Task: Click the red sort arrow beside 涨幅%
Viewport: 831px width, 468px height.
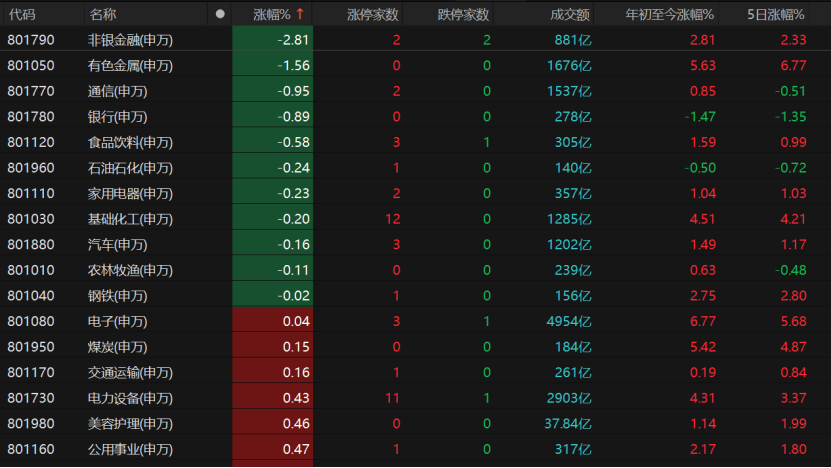Action: tap(300, 14)
